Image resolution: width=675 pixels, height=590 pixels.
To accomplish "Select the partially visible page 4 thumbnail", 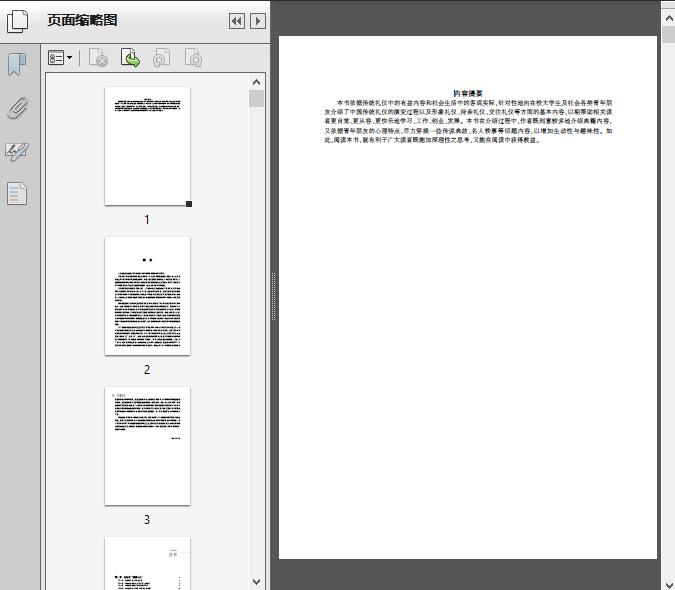I will [x=147, y=564].
